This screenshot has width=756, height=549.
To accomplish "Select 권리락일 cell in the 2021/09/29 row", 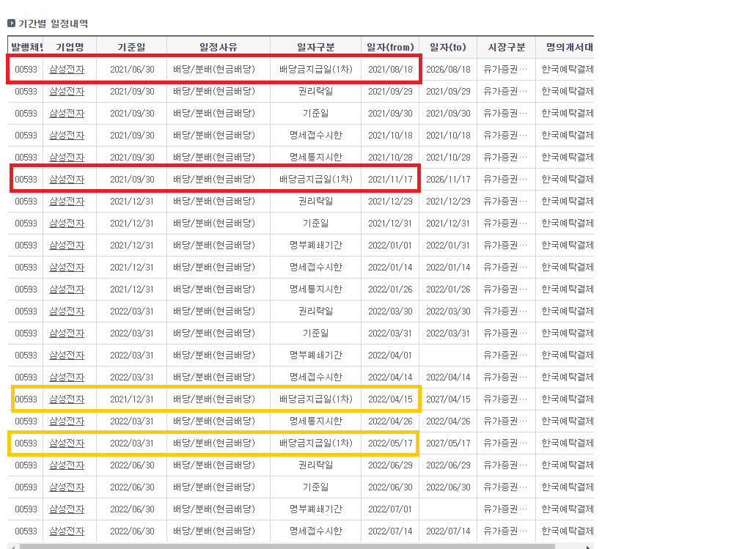I will pos(316,92).
